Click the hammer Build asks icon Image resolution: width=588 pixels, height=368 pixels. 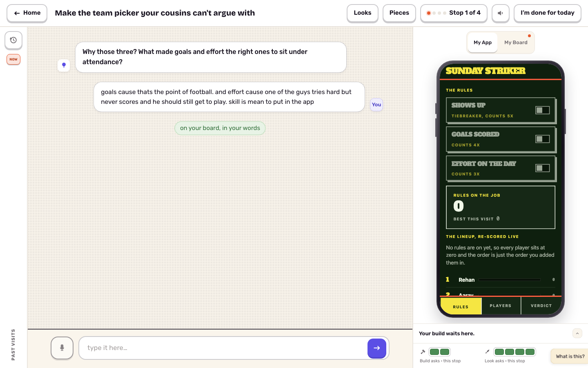point(423,352)
